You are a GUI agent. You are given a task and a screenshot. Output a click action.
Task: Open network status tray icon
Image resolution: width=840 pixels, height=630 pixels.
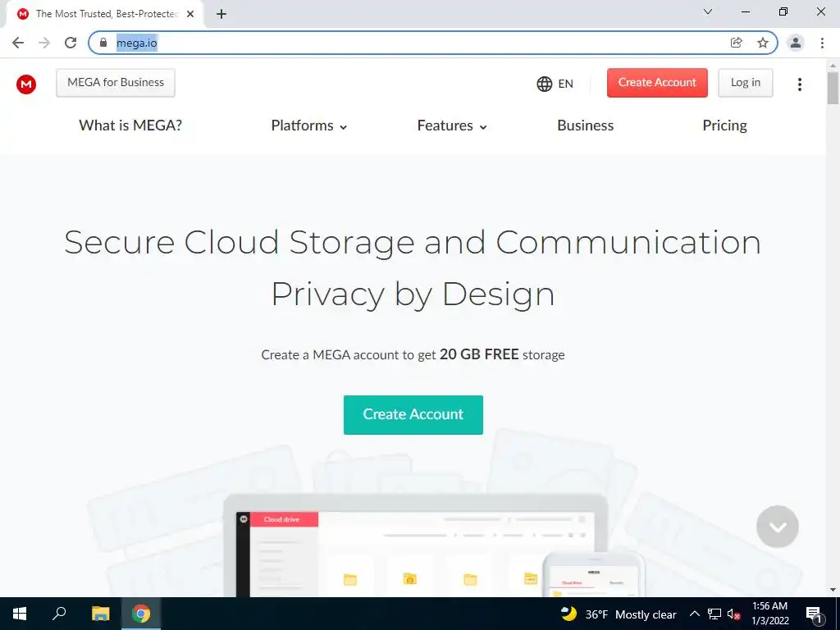pyautogui.click(x=714, y=614)
